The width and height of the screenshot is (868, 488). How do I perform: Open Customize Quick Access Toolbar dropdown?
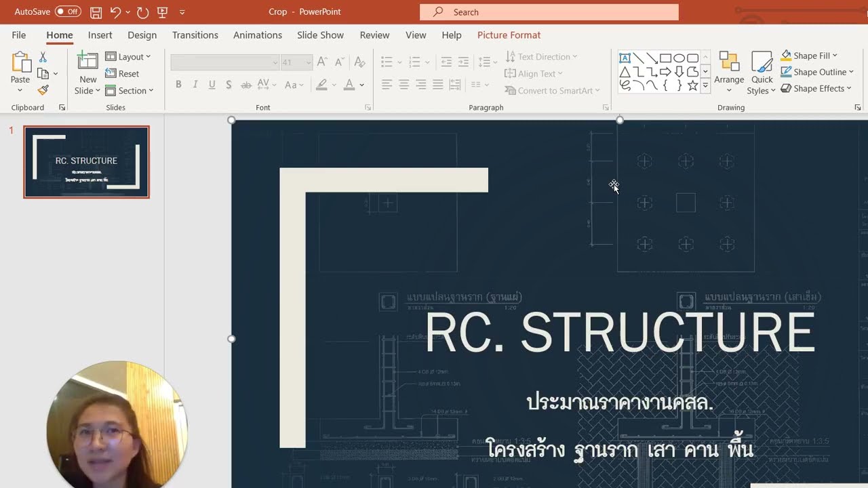pos(182,12)
